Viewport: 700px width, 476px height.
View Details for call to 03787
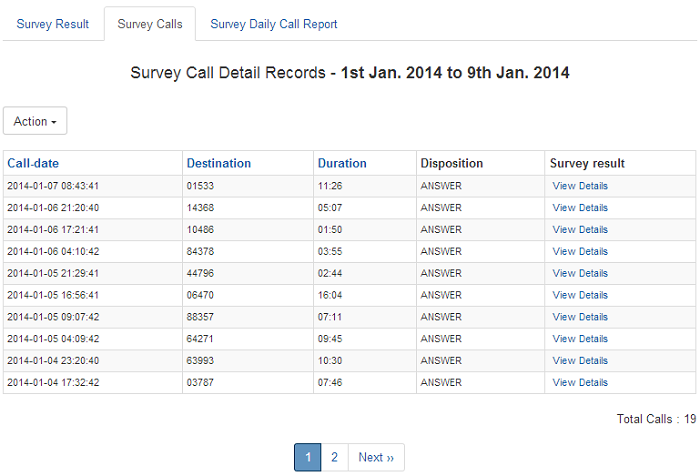pos(580,383)
